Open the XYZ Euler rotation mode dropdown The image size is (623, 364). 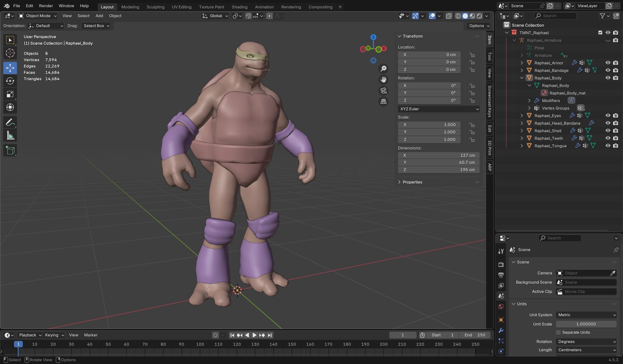click(x=439, y=109)
